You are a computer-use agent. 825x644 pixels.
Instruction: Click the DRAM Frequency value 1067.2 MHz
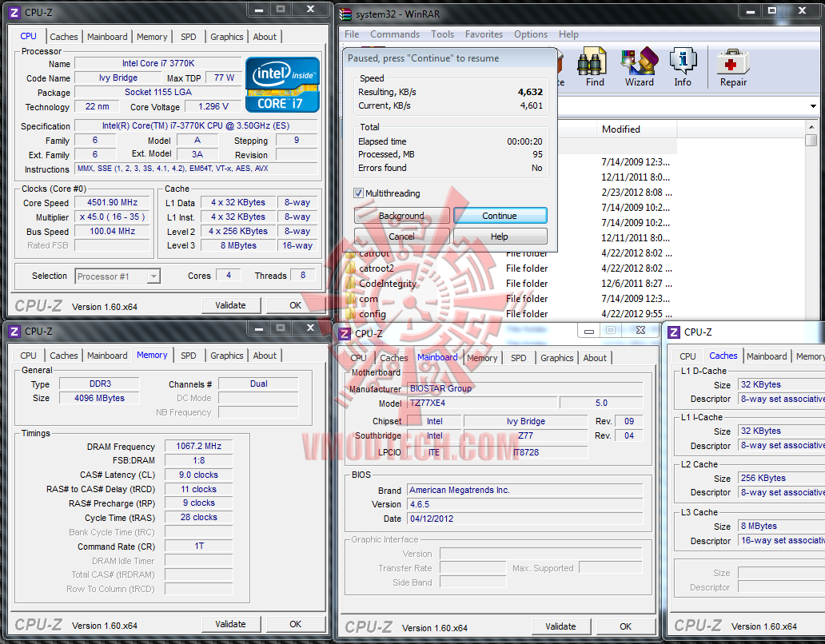(198, 446)
